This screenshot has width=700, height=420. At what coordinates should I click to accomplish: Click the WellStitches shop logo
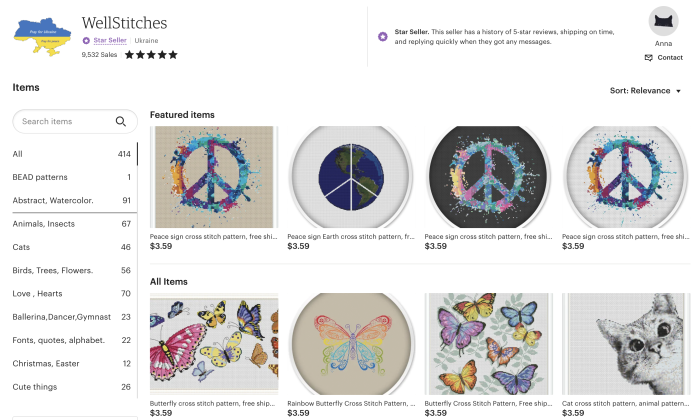coord(43,37)
